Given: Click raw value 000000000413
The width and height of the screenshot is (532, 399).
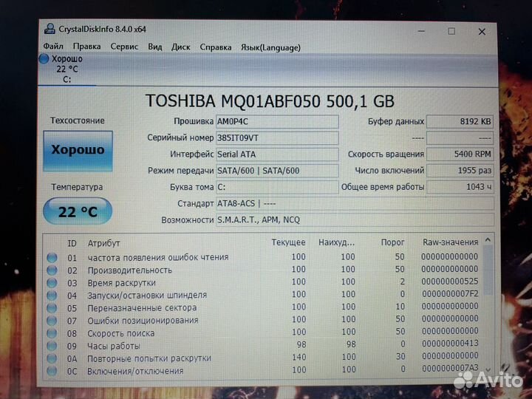Looking at the screenshot, I should coord(450,344).
